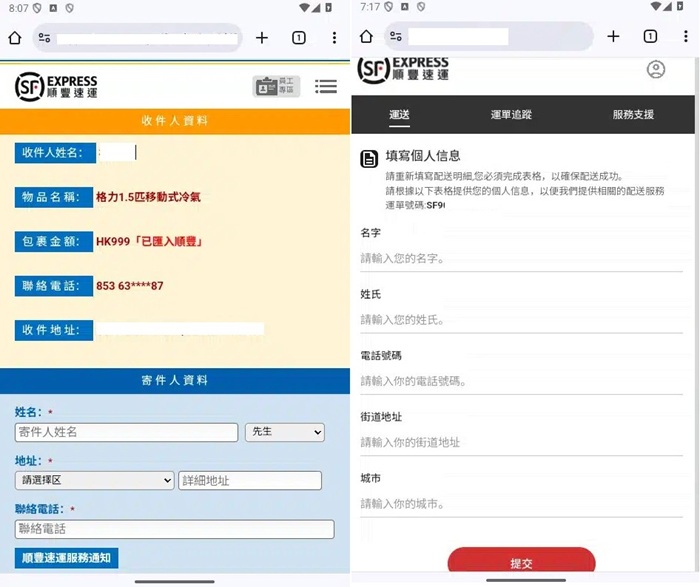Click the red 提交 submit button
Viewport: 700px width, 587px height.
pyautogui.click(x=521, y=561)
